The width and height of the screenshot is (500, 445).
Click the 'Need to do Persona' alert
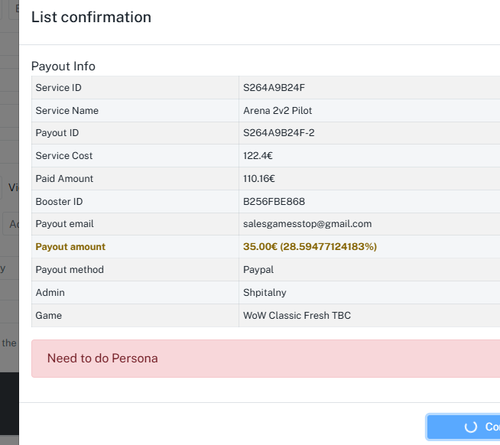click(x=266, y=359)
